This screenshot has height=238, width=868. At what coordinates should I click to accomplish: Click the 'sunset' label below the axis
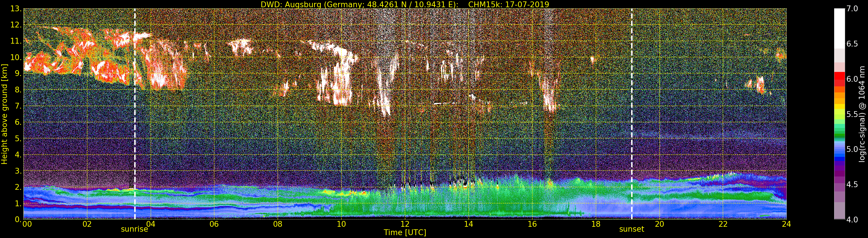[631, 229]
